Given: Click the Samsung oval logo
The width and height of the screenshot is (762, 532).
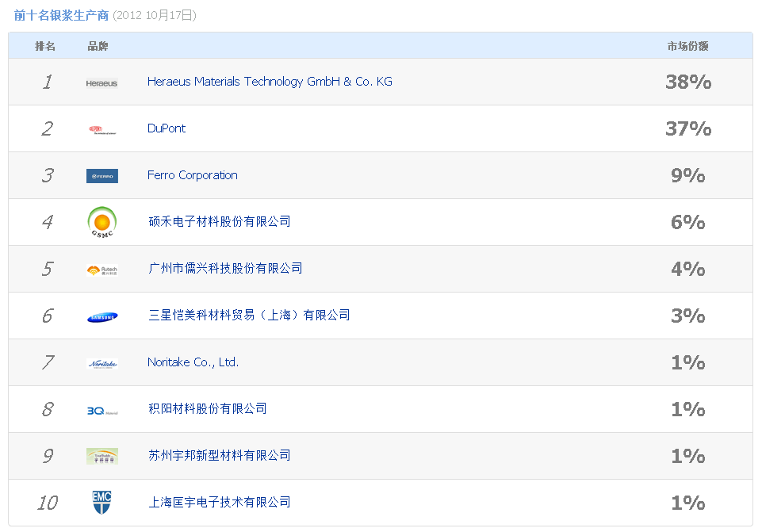Looking at the screenshot, I should (101, 317).
